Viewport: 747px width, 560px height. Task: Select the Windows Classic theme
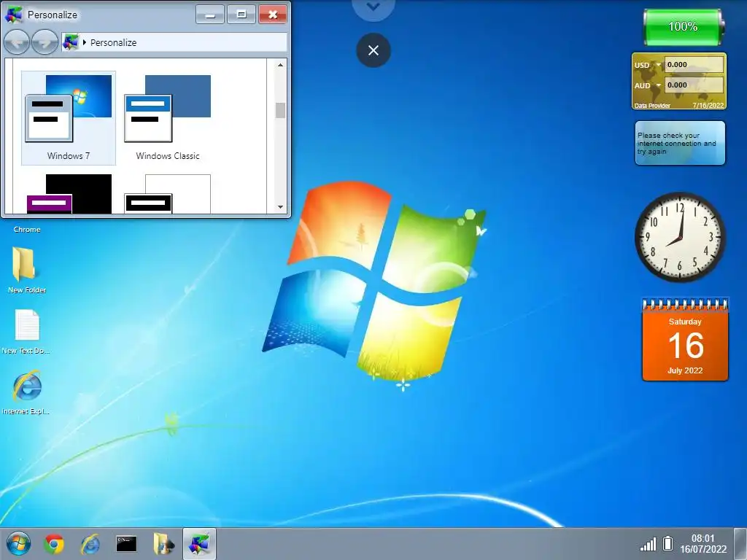(x=168, y=118)
